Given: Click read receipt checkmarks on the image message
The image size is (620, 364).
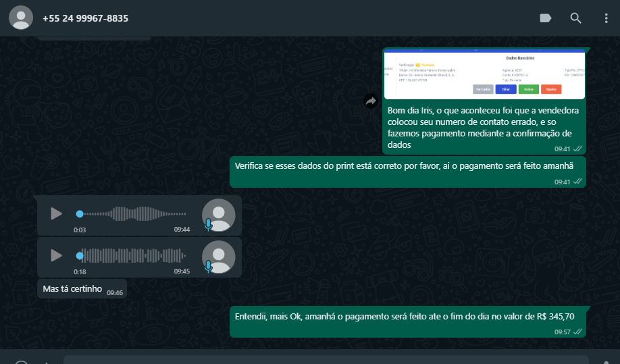Looking at the screenshot, I should pos(577,149).
